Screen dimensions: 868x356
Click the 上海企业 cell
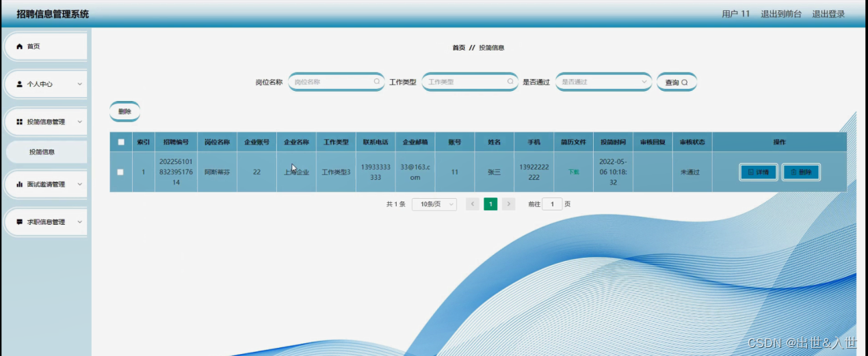tap(296, 172)
